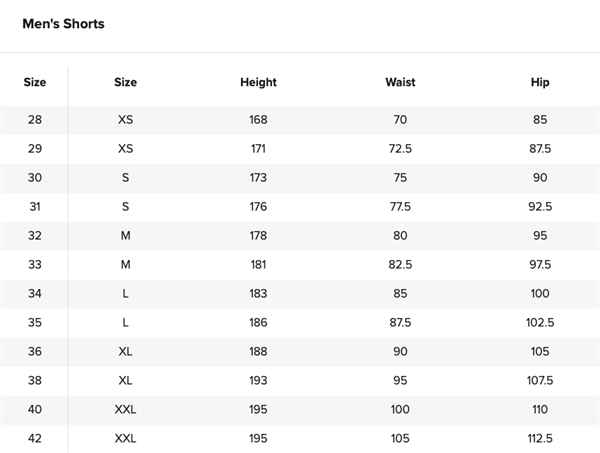Image resolution: width=600 pixels, height=453 pixels.
Task: Select waist value 105
Action: coord(400,438)
